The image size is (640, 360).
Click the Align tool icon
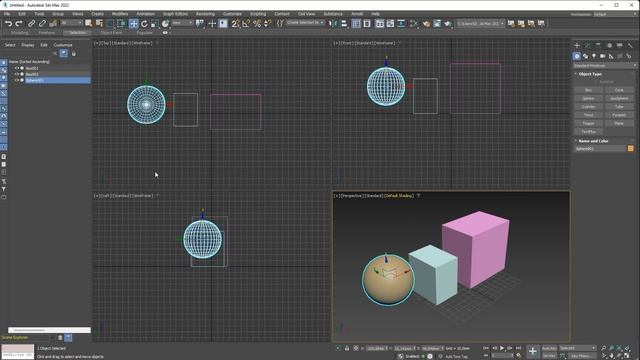(344, 24)
